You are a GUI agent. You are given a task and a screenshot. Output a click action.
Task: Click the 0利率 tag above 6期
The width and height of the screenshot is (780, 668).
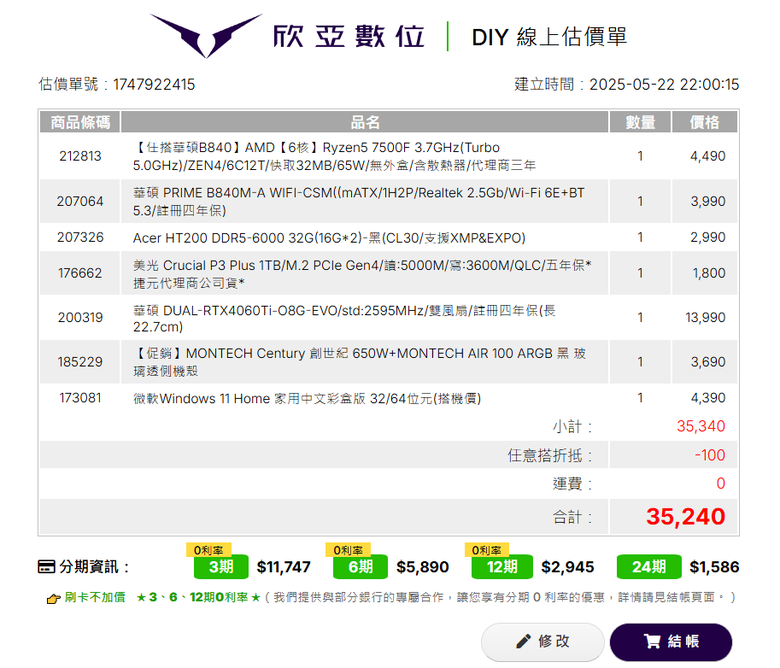coord(348,550)
